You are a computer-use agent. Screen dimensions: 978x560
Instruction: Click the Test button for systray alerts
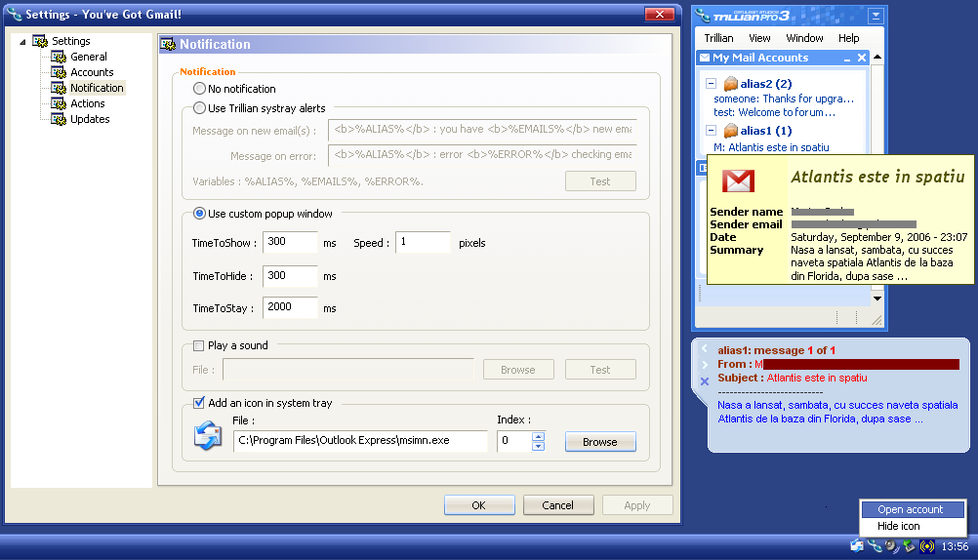(x=600, y=181)
